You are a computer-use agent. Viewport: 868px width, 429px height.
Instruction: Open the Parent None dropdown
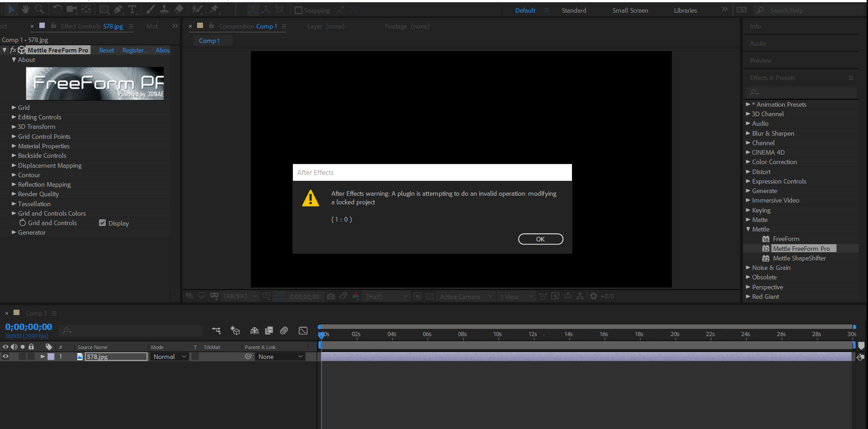point(280,356)
